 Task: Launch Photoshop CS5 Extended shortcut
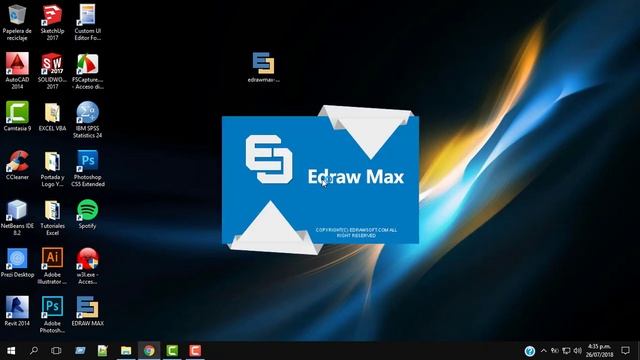[x=87, y=169]
